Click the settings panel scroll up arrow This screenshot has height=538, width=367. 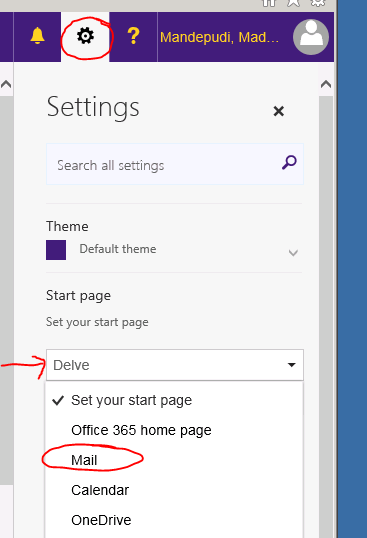tap(325, 84)
